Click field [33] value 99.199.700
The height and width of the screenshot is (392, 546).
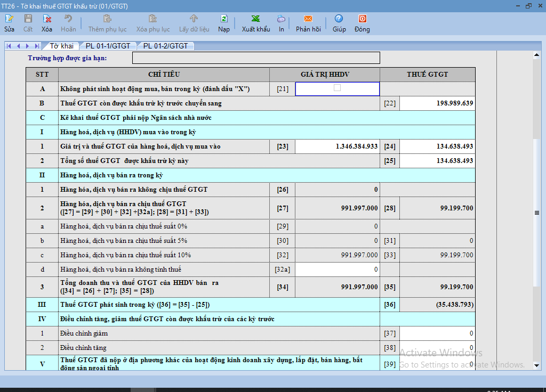(437, 255)
